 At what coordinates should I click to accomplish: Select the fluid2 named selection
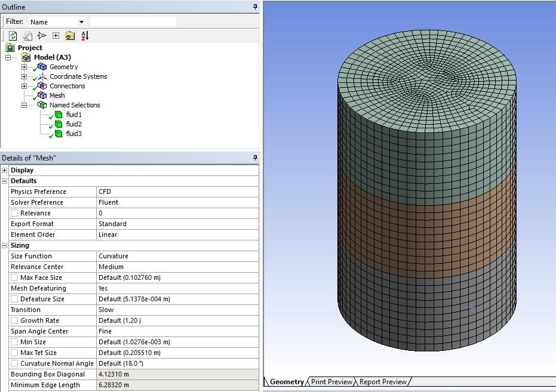click(x=73, y=124)
